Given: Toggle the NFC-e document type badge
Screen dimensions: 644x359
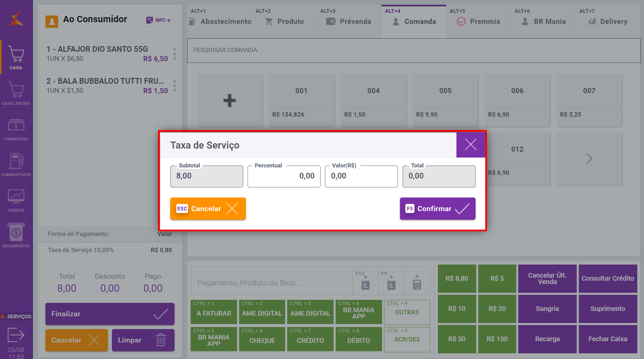Looking at the screenshot, I should pyautogui.click(x=158, y=20).
